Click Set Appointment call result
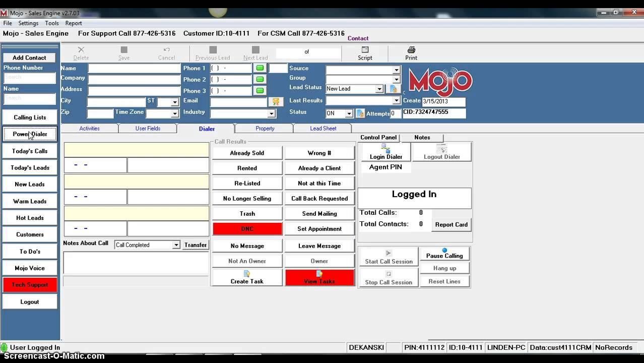 [x=319, y=229]
